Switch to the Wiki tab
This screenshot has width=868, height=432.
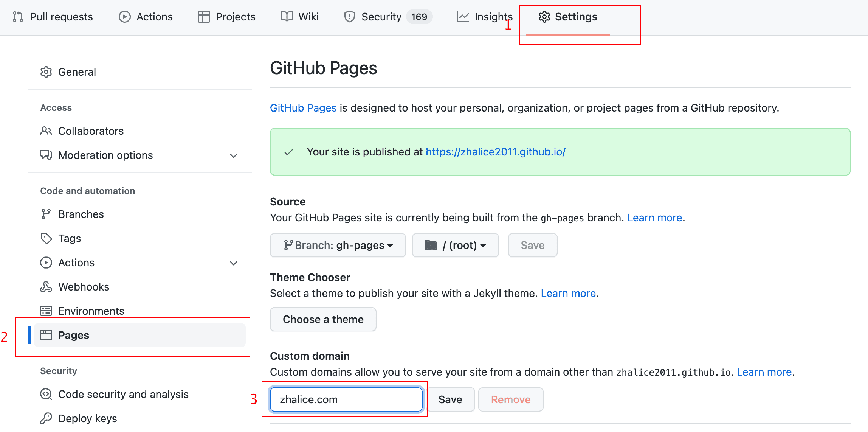(x=300, y=17)
